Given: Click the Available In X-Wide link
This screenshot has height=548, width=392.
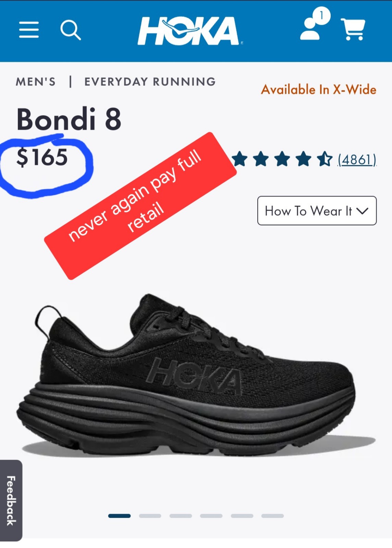Looking at the screenshot, I should (x=319, y=90).
